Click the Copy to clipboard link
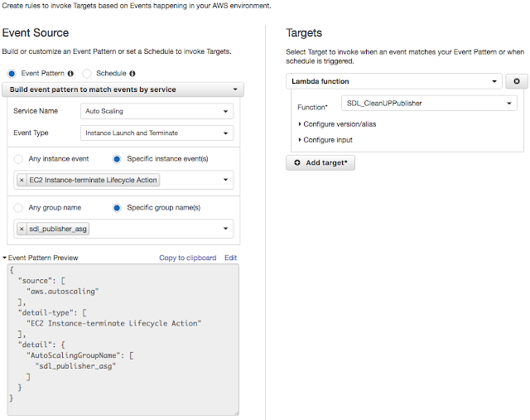This screenshot has height=420, width=530. tap(187, 258)
